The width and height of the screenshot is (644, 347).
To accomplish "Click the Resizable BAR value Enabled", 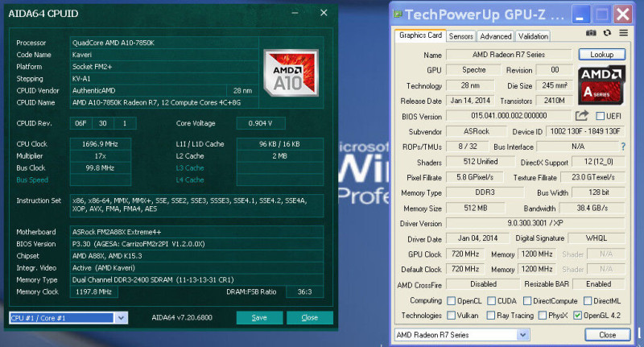I will [x=598, y=284].
